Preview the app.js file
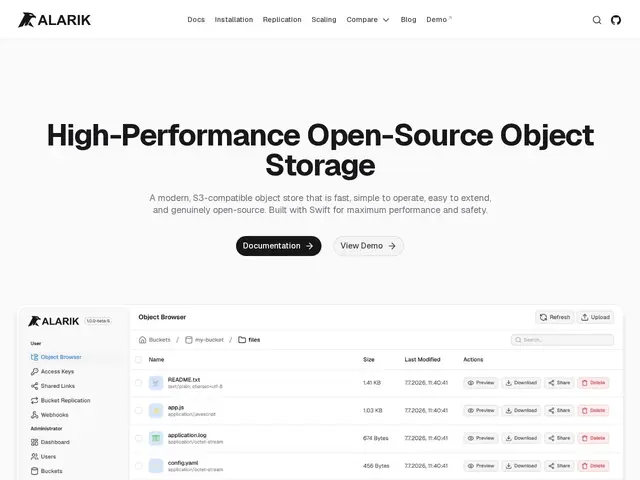This screenshot has width=640, height=480. 481,411
